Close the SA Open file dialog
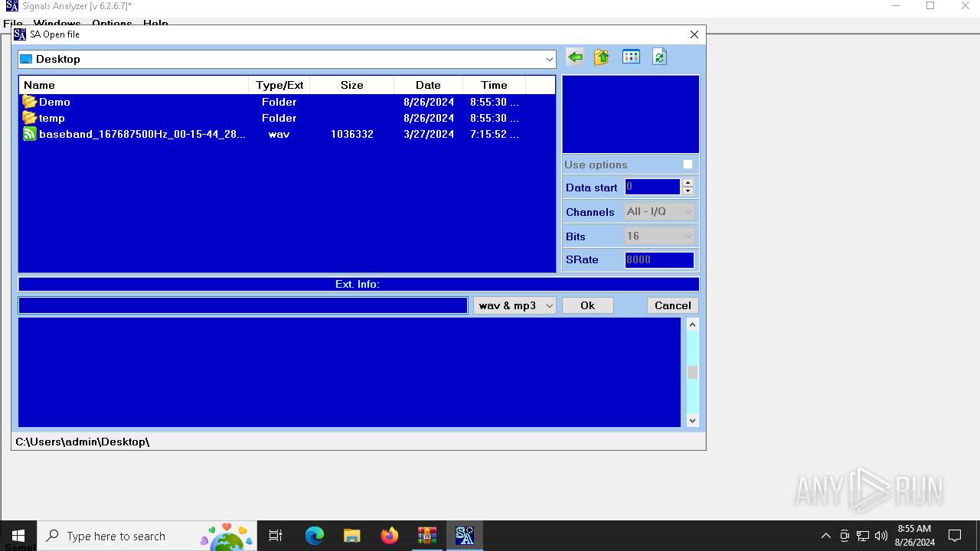The width and height of the screenshot is (980, 551). (x=694, y=34)
